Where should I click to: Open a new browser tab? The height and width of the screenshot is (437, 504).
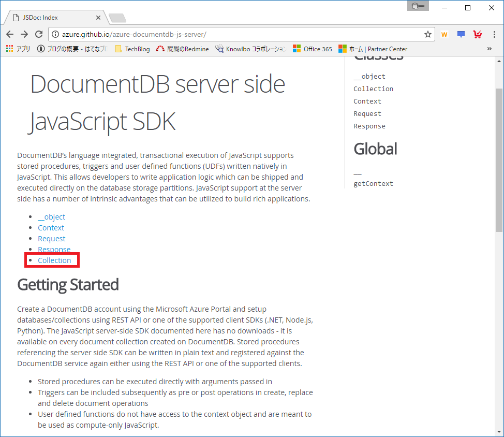click(117, 18)
